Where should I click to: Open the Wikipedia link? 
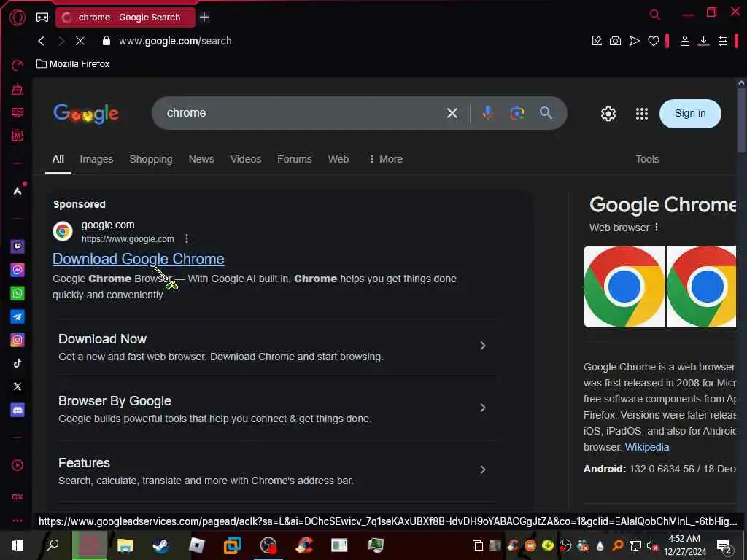(x=646, y=447)
